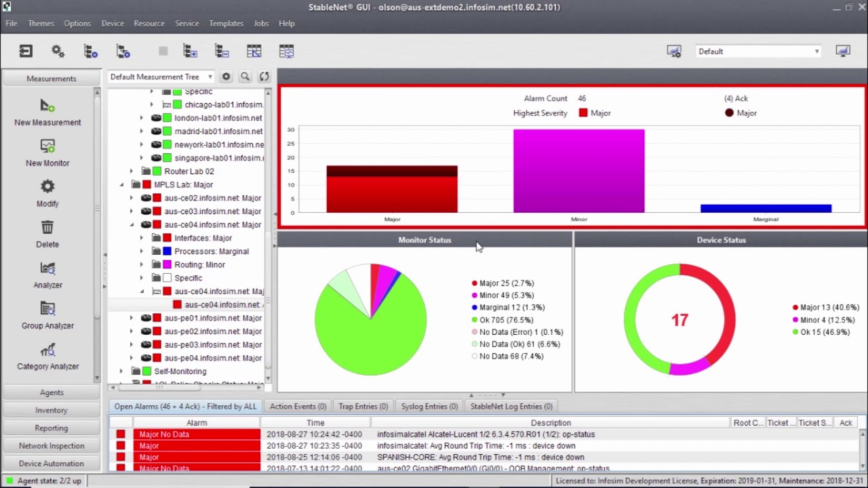Open the Device menu

pyautogui.click(x=113, y=23)
